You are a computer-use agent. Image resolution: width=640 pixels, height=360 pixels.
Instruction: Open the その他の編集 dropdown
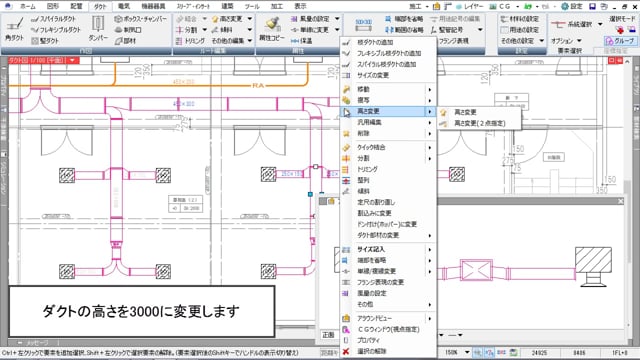click(233, 41)
